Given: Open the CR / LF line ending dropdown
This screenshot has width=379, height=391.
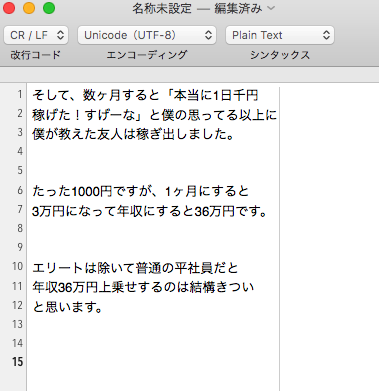Looking at the screenshot, I should coord(36,35).
